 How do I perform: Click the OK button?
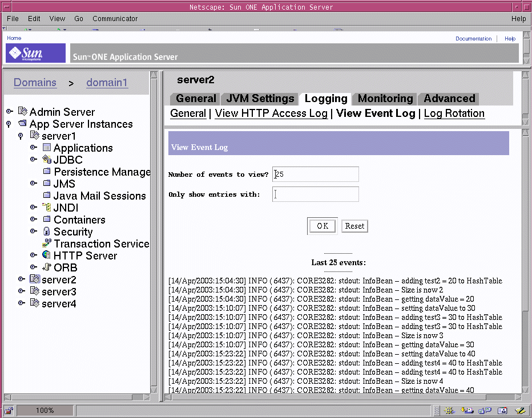[323, 226]
